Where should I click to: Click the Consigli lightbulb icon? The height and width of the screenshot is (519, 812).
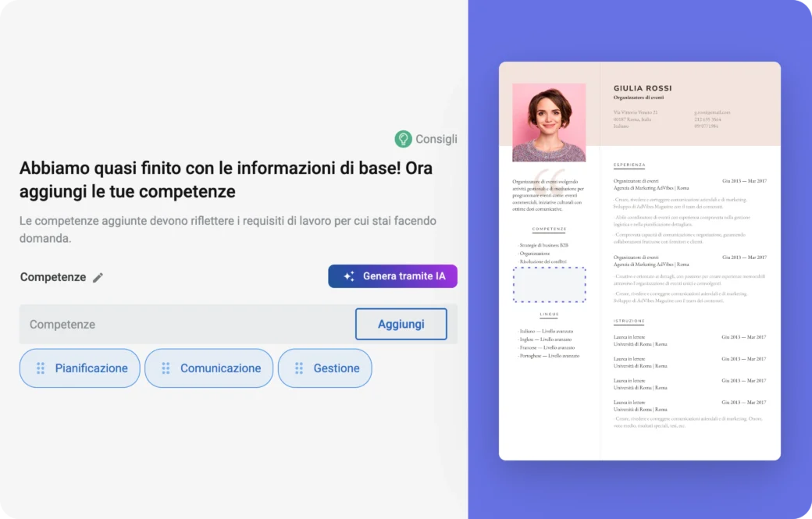403,139
